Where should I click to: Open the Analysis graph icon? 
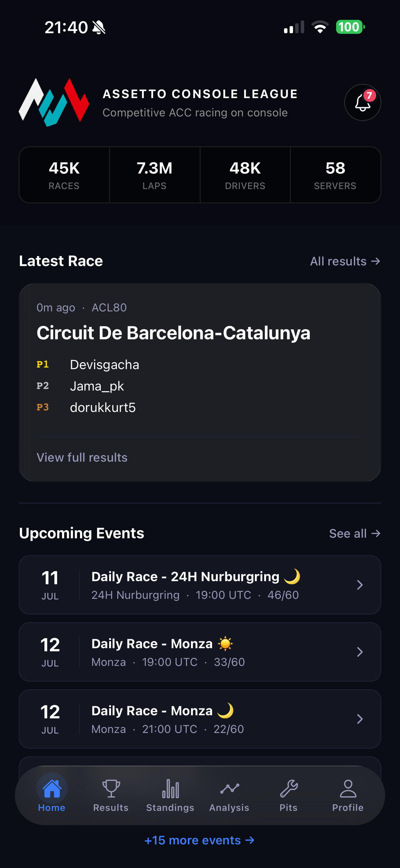tap(229, 789)
